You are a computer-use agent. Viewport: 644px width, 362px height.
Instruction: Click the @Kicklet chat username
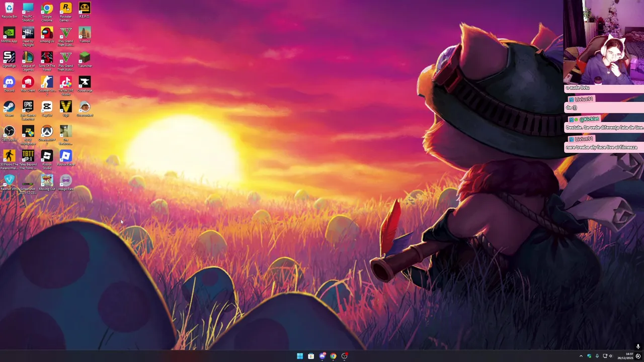coord(589,119)
